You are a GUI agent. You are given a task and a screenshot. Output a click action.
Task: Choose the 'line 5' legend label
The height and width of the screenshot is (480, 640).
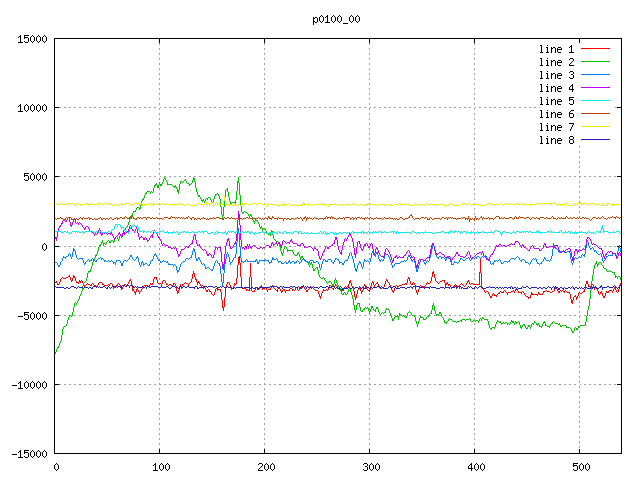tap(556, 101)
